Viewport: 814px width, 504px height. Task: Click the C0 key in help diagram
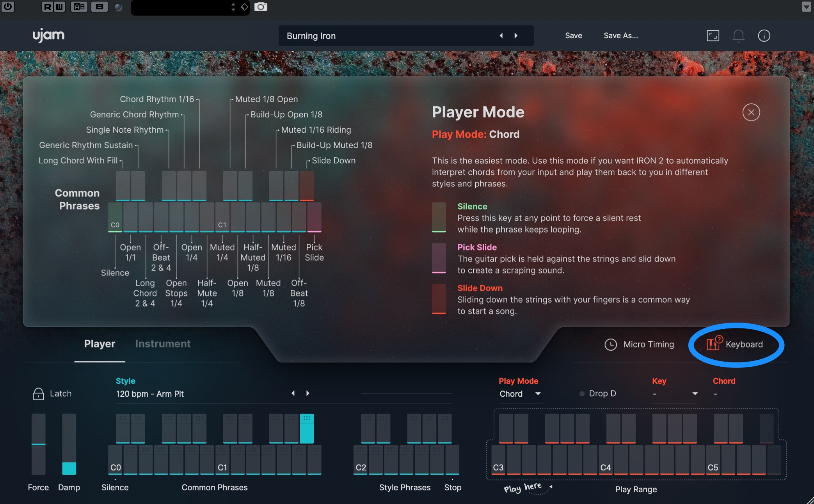click(x=115, y=217)
